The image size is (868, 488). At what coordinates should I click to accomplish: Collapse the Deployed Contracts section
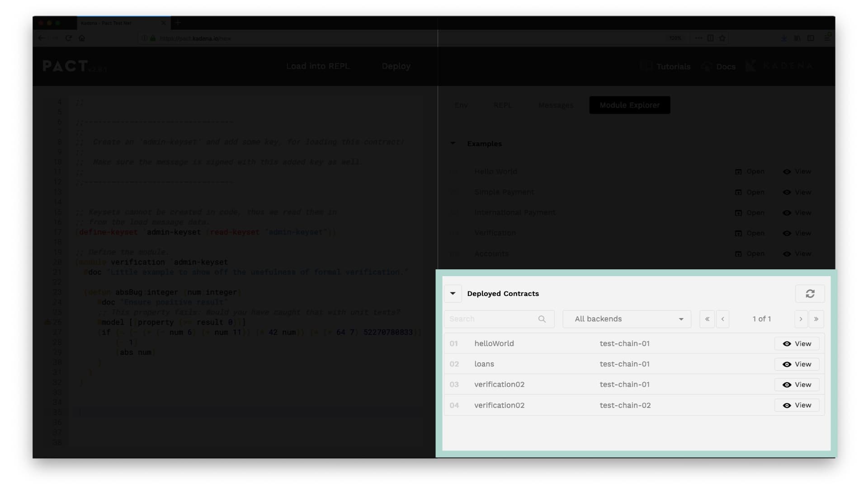click(453, 294)
